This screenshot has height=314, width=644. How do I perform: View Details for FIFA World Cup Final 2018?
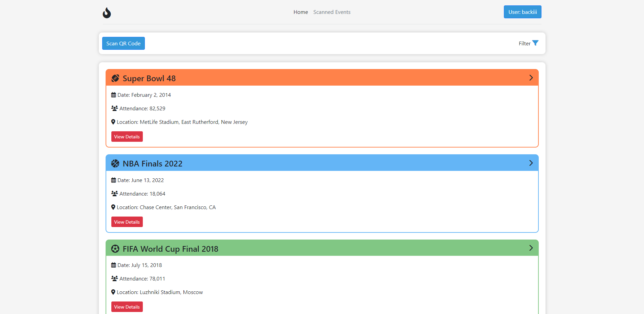click(127, 307)
